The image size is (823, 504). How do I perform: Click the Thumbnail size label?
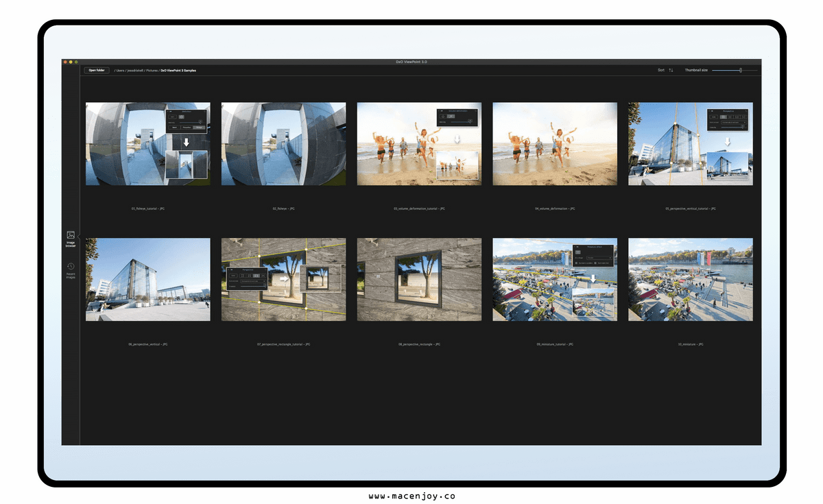(x=696, y=70)
